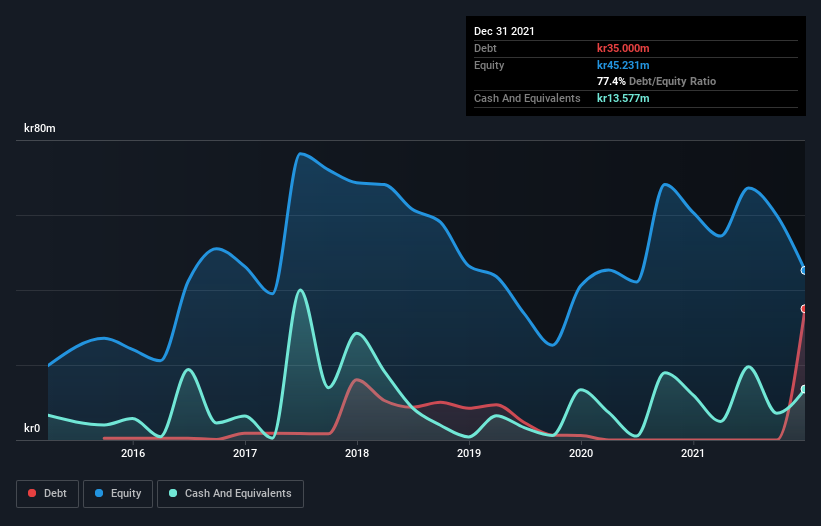Viewport: 821px width, 526px height.
Task: Toggle the Debt series legend button
Action: coord(48,494)
